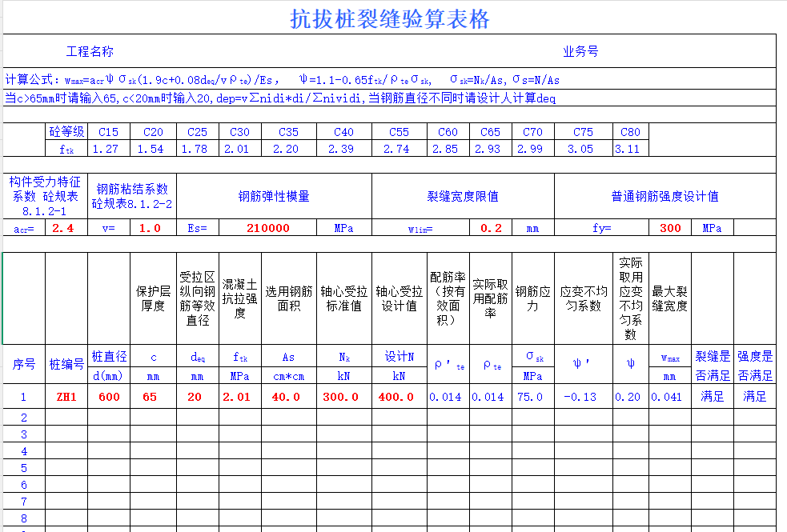Image resolution: width=787 pixels, height=532 pixels.
Task: Edit deq value 20 in row 1
Action: (198, 397)
